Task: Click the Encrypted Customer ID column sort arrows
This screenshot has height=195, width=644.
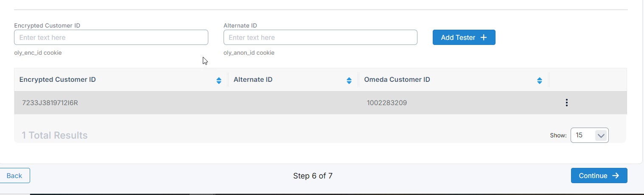Action: click(219, 81)
